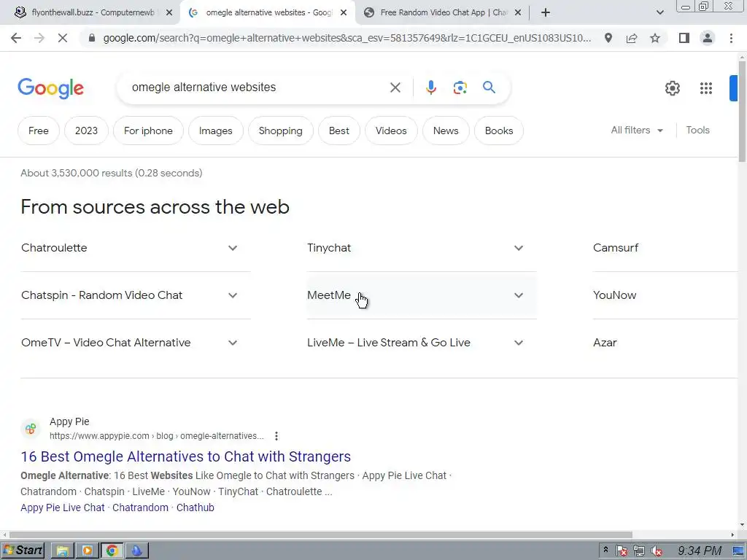
Task: Open Google quick settings gear
Action: pos(672,88)
